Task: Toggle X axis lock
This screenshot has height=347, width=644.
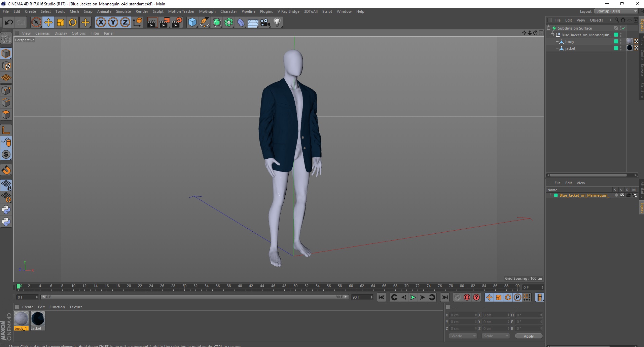Action: point(101,23)
